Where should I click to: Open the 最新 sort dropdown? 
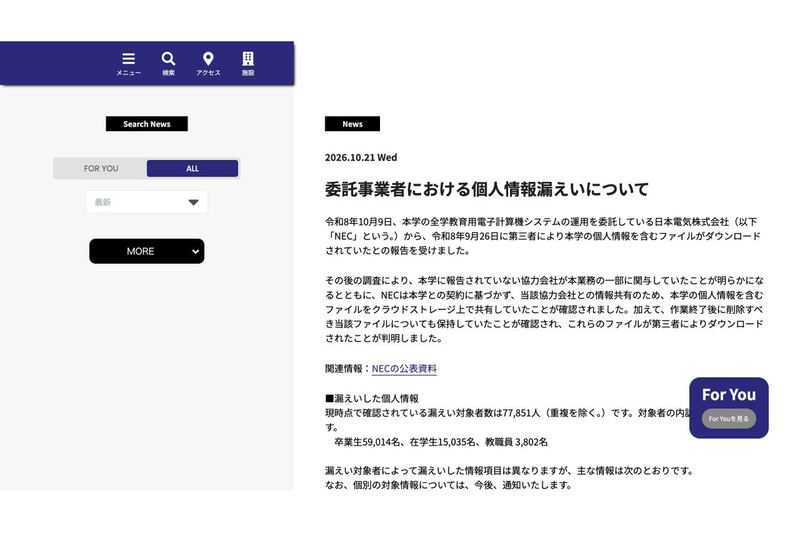(147, 202)
